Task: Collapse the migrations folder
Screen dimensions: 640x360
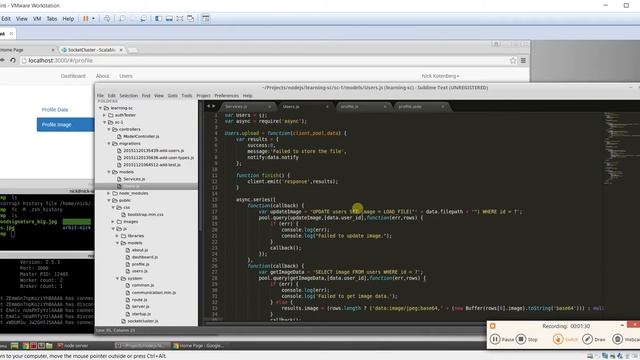Action: pyautogui.click(x=109, y=144)
